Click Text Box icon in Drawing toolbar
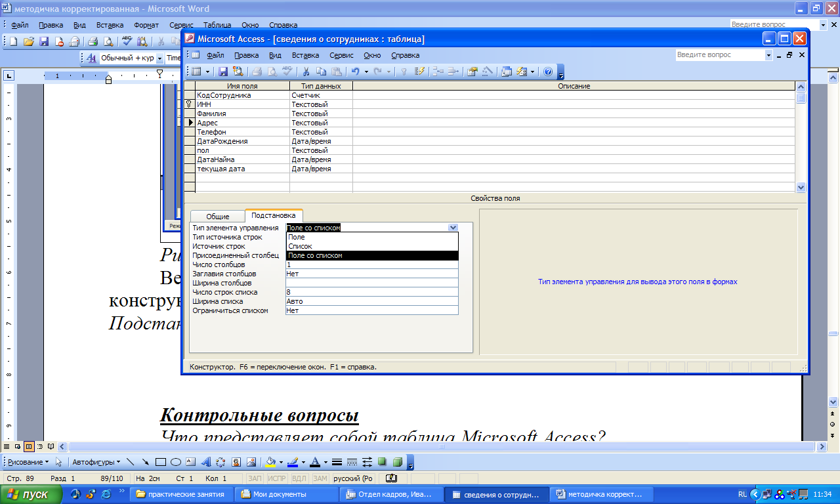The image size is (840, 504). click(x=190, y=462)
